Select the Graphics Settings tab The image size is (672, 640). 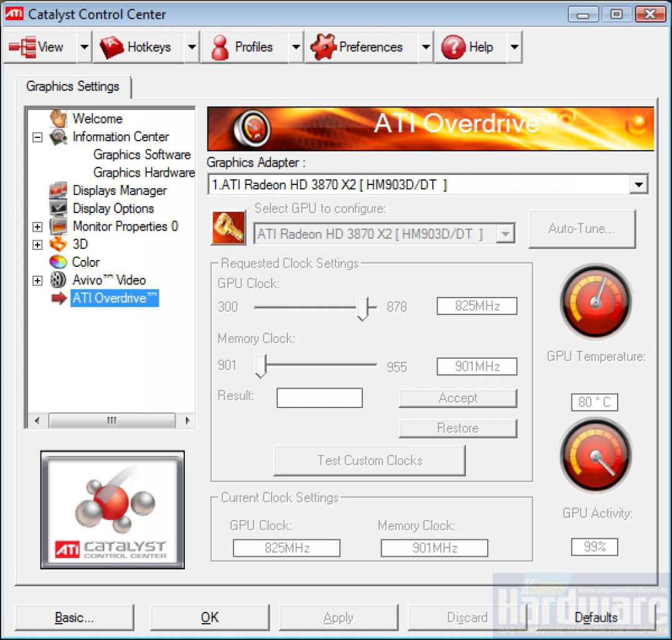pos(73,87)
